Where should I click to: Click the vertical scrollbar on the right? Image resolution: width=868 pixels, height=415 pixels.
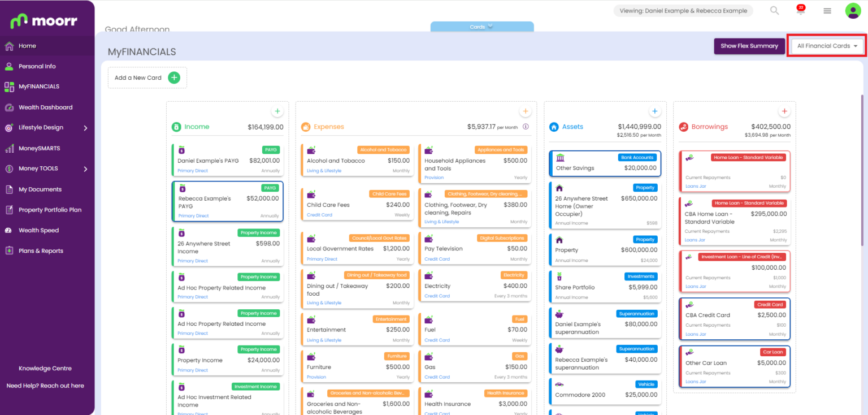coord(862,170)
